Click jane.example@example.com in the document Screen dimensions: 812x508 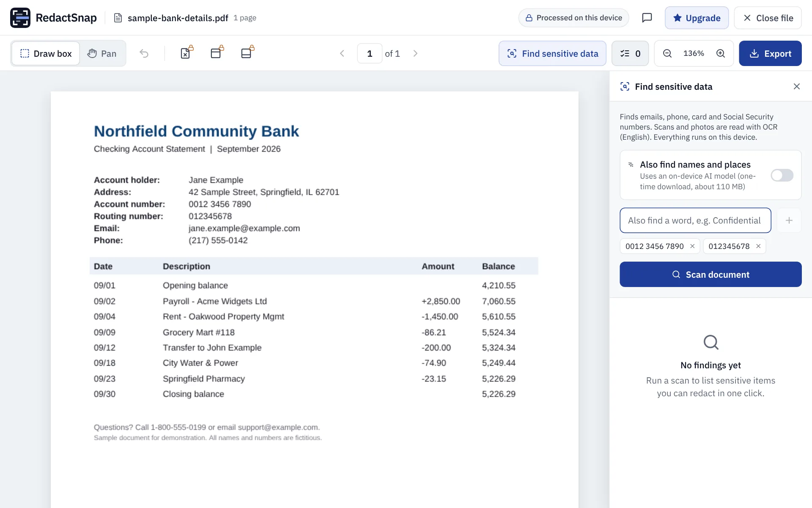[x=244, y=228]
